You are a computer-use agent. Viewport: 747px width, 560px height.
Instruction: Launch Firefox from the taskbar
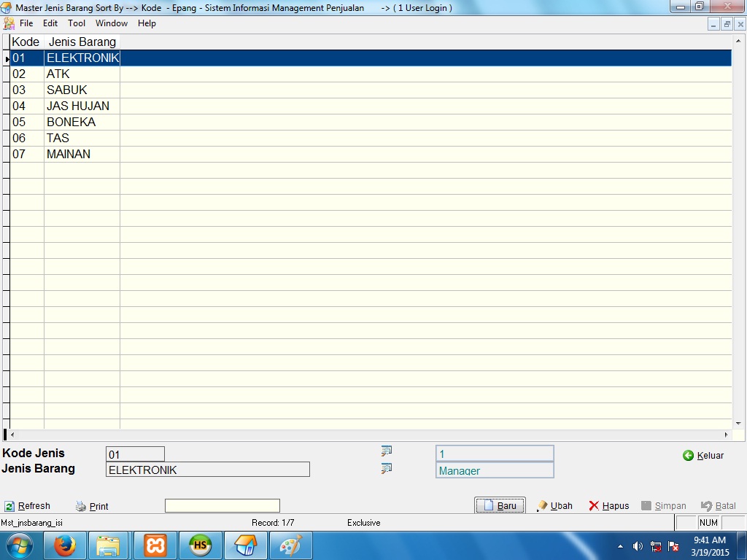(x=64, y=545)
